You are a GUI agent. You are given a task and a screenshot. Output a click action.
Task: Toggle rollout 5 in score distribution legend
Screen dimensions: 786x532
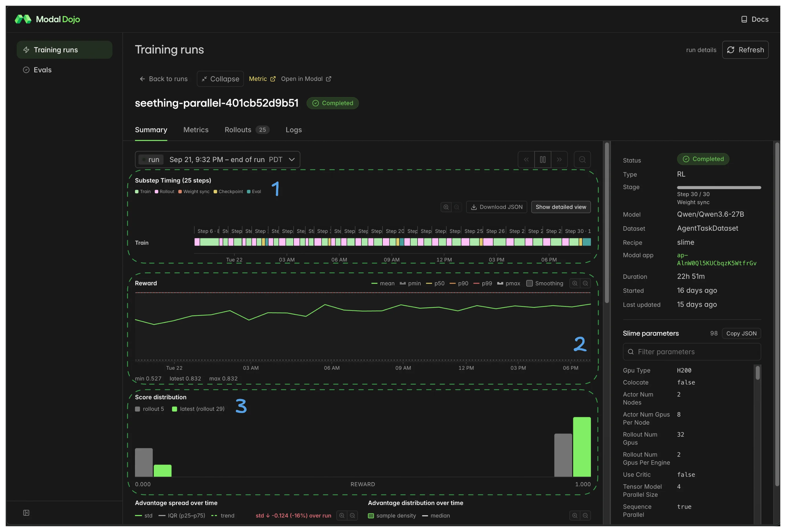pos(149,409)
